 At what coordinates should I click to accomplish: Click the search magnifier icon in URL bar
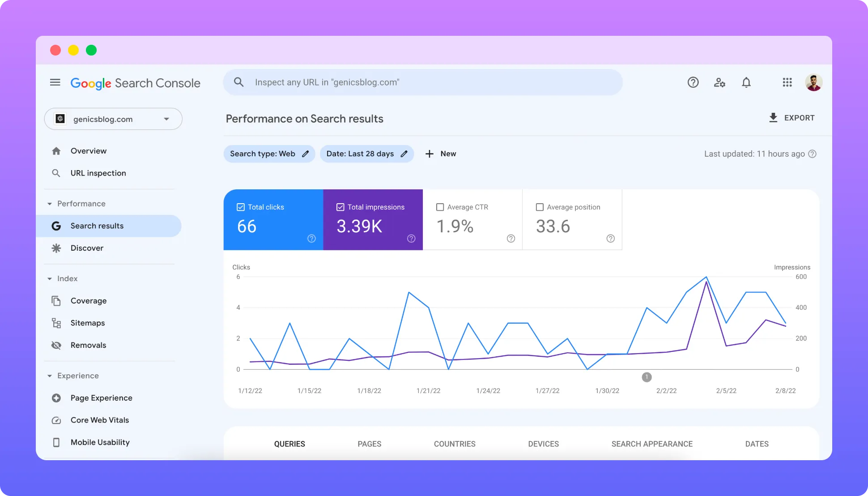tap(239, 82)
